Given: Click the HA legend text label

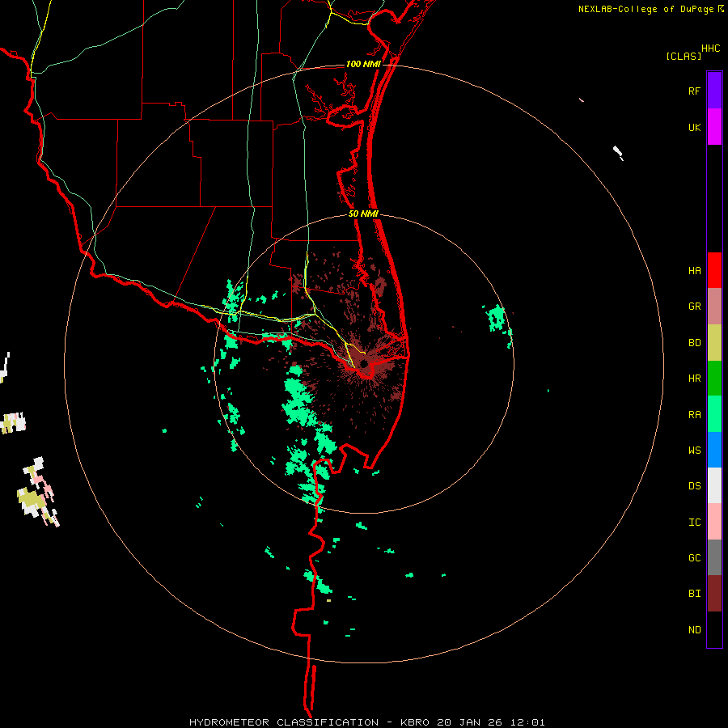Looking at the screenshot, I should tap(694, 270).
